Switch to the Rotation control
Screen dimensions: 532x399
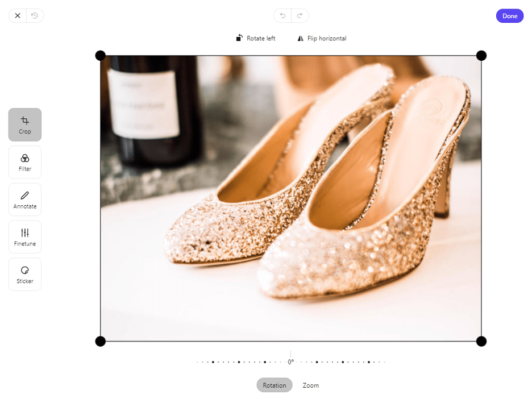click(x=274, y=385)
